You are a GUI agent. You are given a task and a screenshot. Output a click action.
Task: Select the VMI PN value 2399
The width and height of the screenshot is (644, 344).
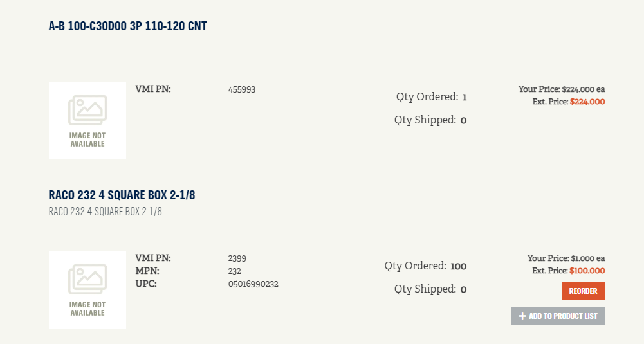(x=237, y=258)
